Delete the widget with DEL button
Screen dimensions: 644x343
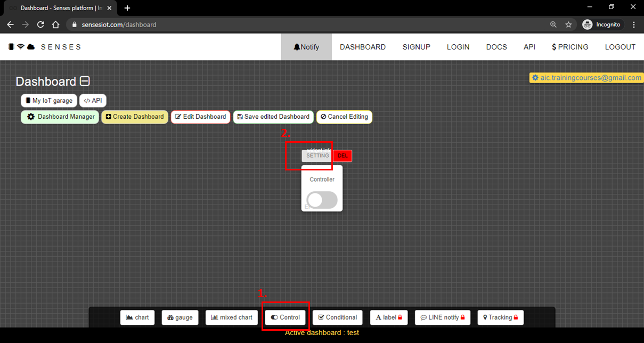(343, 156)
